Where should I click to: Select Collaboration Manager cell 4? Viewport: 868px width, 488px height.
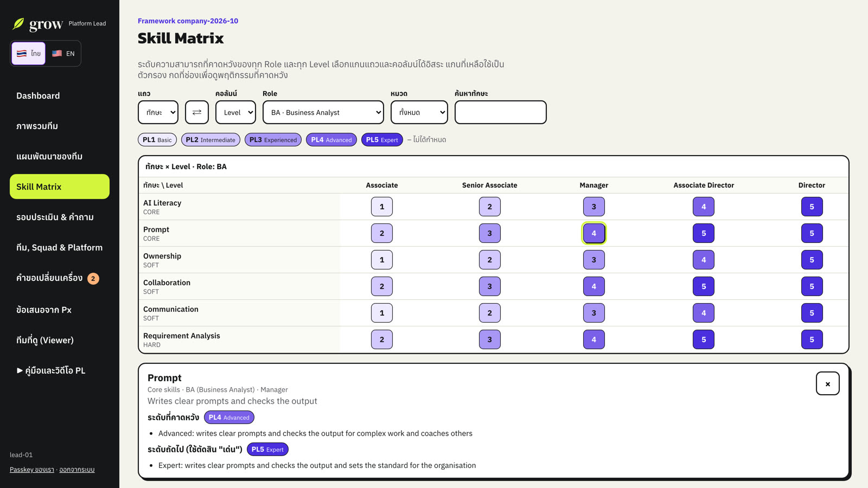(x=594, y=286)
